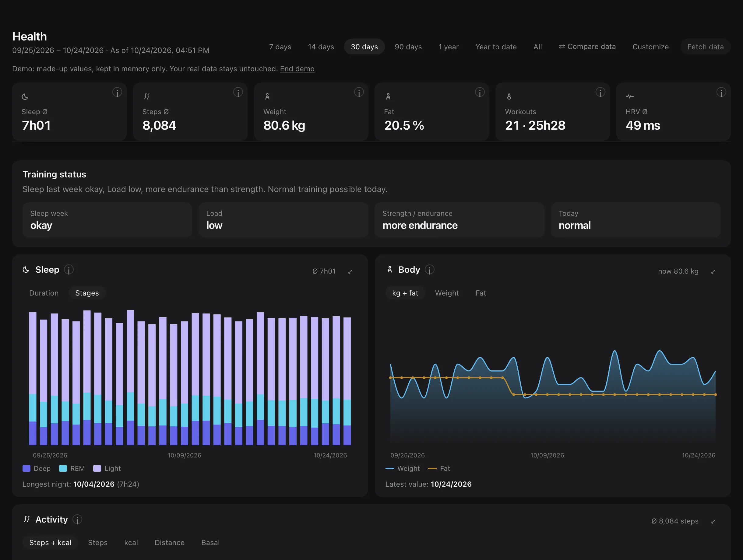Click moon icon beside Sleep chart heading
Image resolution: width=743 pixels, height=560 pixels.
26,270
